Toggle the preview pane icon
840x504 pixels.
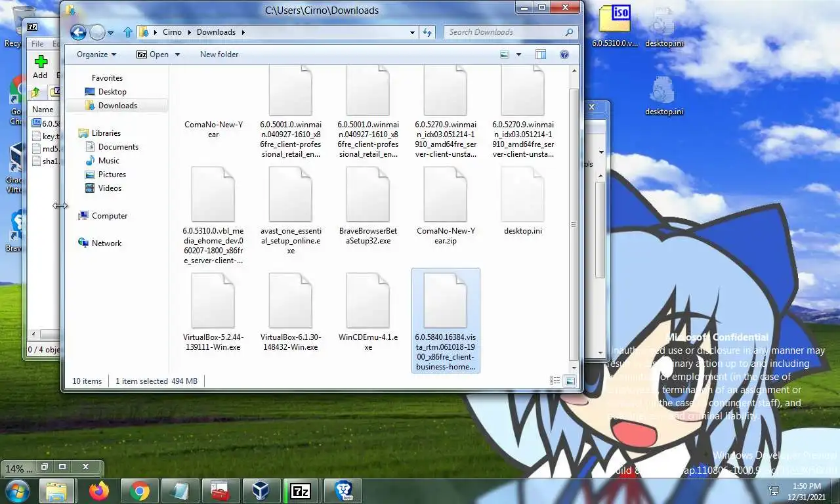click(541, 54)
